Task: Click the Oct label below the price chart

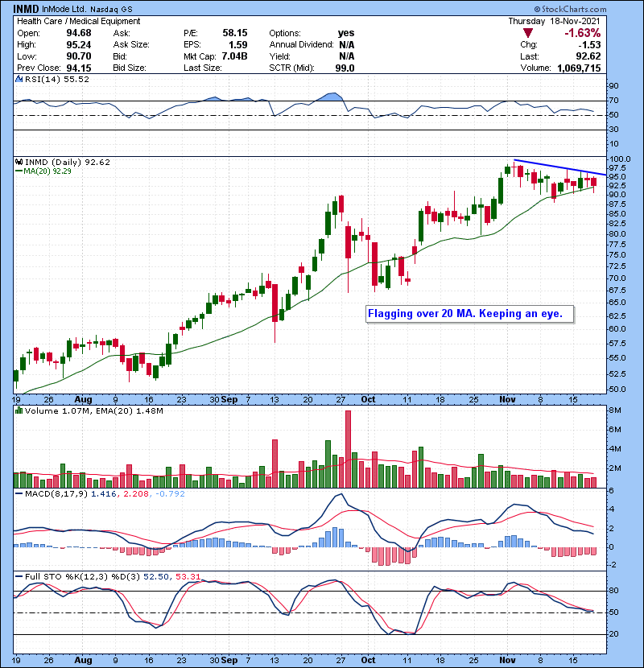Action: [x=368, y=400]
